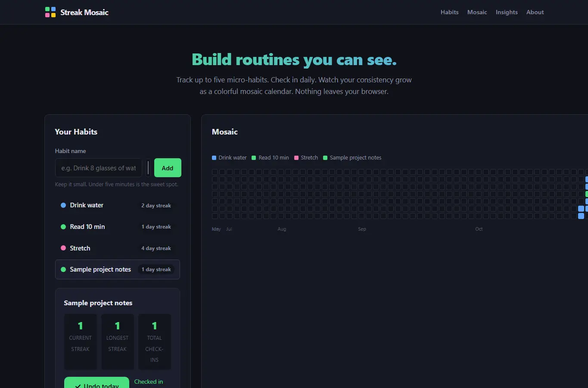
Task: Select the Read 10 min habit
Action: pyautogui.click(x=118, y=227)
